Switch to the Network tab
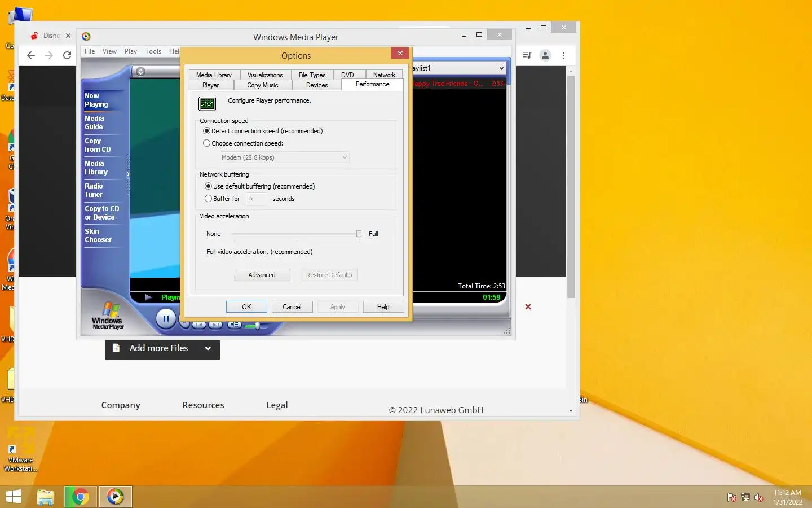 (384, 75)
